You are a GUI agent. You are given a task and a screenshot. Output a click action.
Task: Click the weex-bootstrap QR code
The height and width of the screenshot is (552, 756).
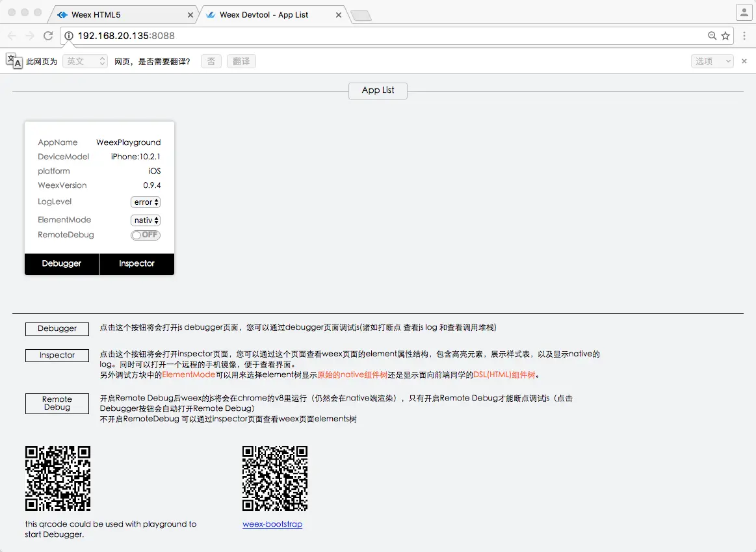point(275,479)
